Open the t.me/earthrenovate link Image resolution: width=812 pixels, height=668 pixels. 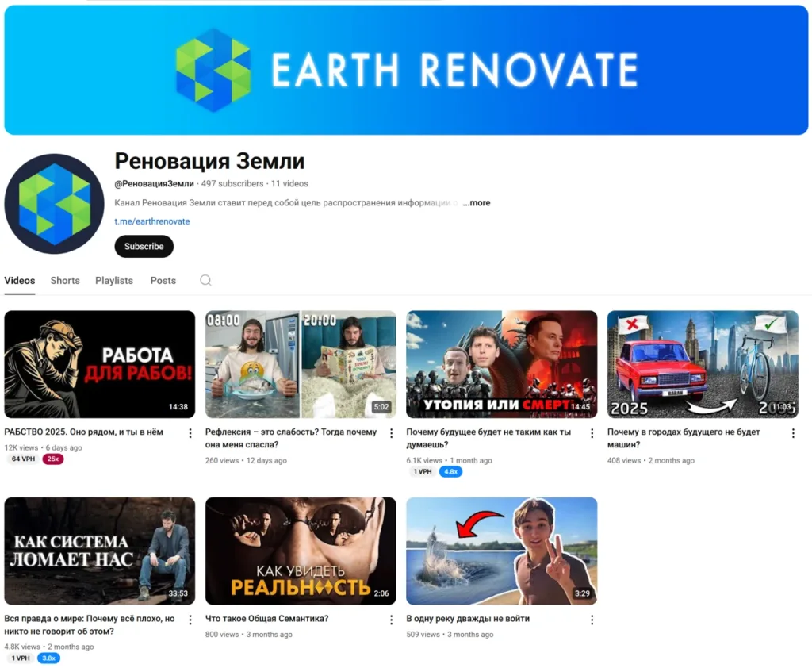151,221
